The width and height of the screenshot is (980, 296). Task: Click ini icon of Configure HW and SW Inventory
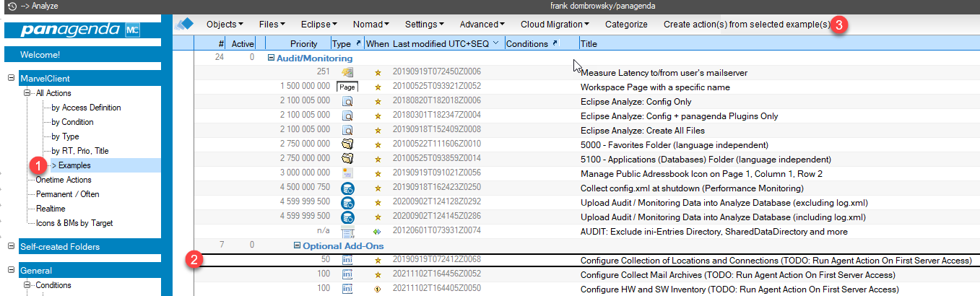pyautogui.click(x=347, y=289)
